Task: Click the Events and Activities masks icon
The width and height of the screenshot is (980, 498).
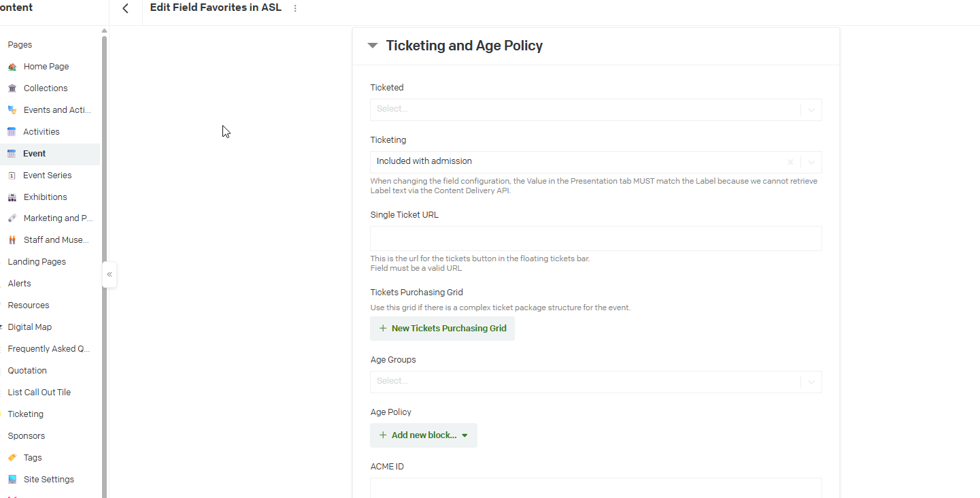Action: coord(12,110)
